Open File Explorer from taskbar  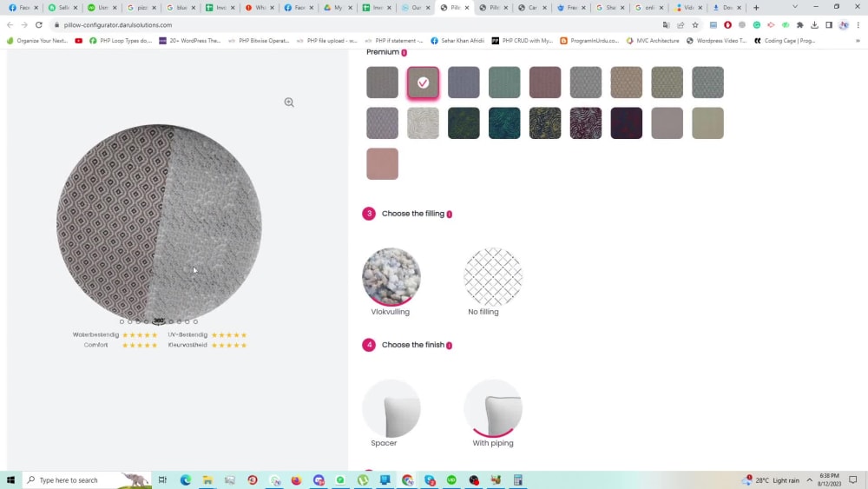[207, 480]
